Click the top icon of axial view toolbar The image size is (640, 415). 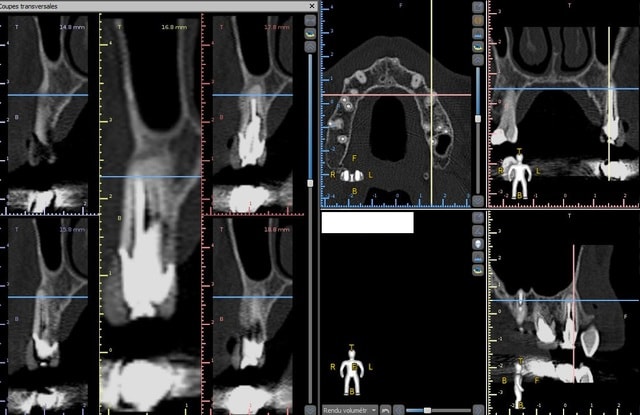pyautogui.click(x=478, y=6)
